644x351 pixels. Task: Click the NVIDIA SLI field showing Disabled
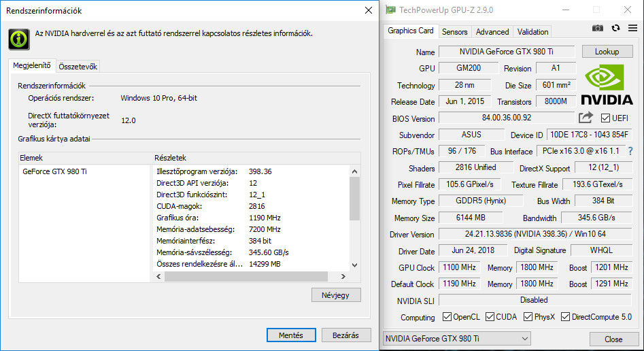tap(535, 300)
